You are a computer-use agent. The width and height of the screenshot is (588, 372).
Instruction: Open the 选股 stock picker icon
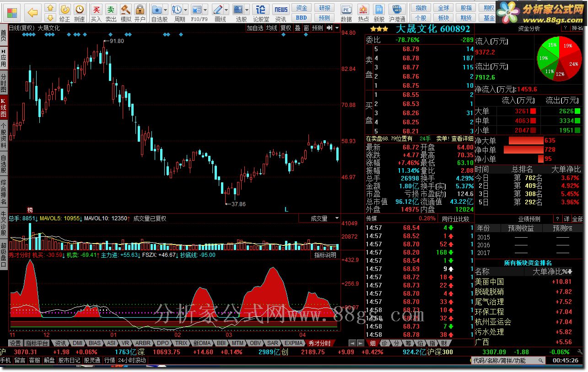tap(238, 10)
